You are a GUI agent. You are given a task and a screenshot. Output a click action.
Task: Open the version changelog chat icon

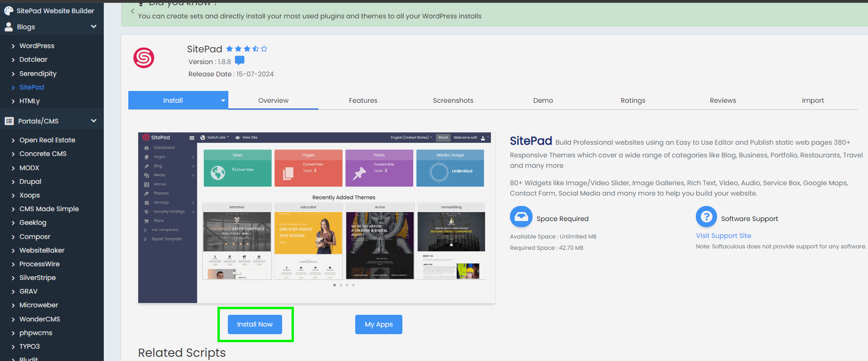(240, 60)
